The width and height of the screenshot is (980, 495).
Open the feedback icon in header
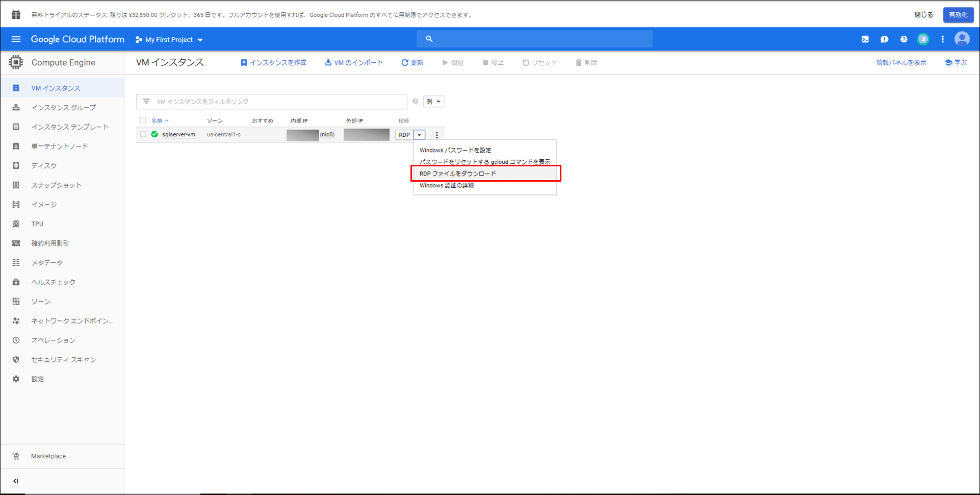[x=884, y=39]
